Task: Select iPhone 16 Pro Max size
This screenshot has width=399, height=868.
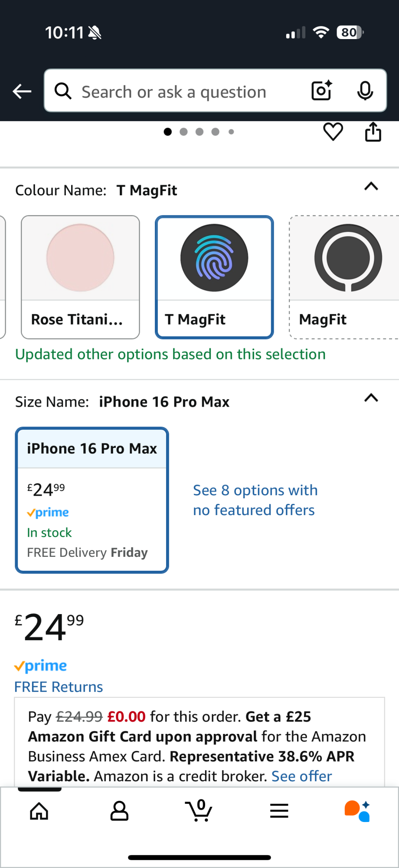Action: [92, 500]
